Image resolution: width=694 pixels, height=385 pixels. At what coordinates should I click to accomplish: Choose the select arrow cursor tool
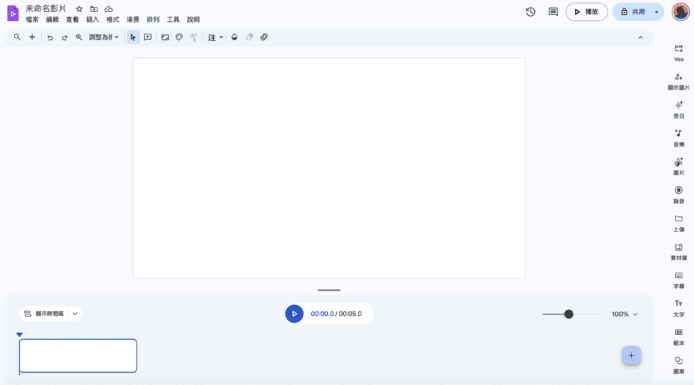click(133, 38)
